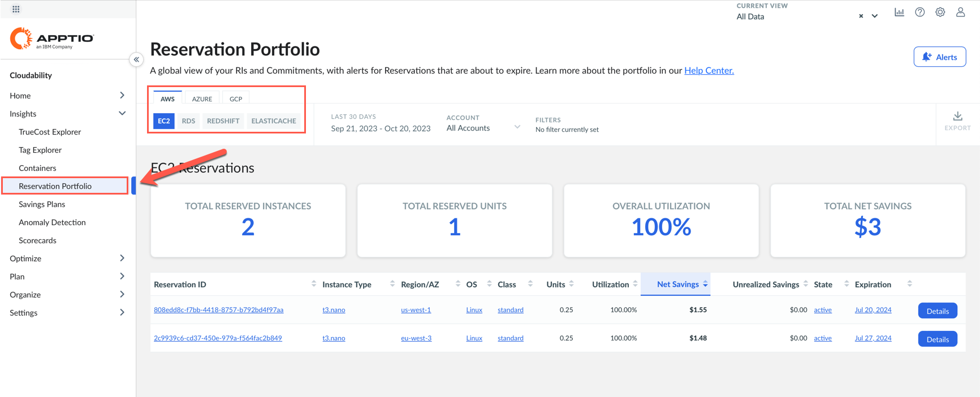
Task: Expand the Settings menu chevron
Action: pyautogui.click(x=122, y=312)
